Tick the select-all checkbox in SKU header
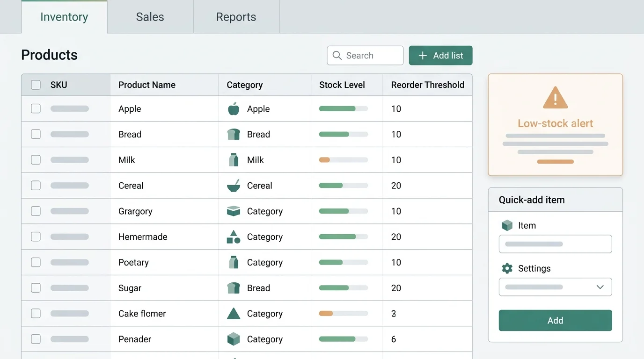This screenshot has height=359, width=644. coord(36,85)
